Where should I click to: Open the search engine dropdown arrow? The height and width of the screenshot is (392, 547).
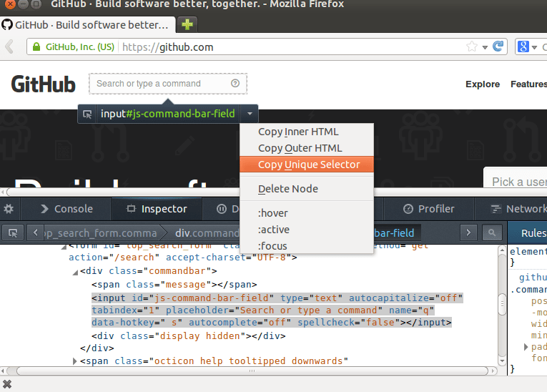[x=534, y=47]
